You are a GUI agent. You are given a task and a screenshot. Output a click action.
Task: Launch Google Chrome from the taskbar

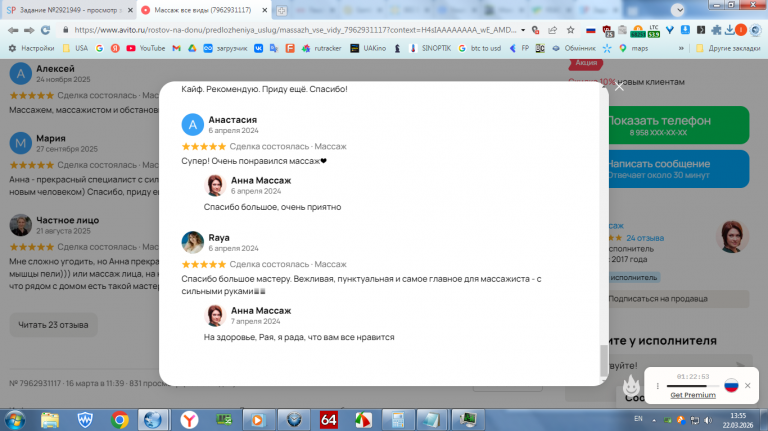[120, 420]
